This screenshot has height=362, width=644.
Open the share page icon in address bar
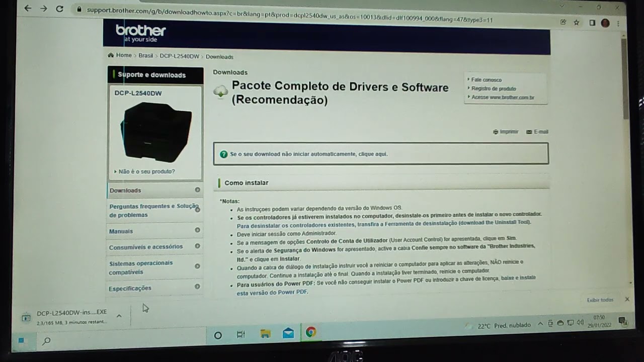coord(563,22)
